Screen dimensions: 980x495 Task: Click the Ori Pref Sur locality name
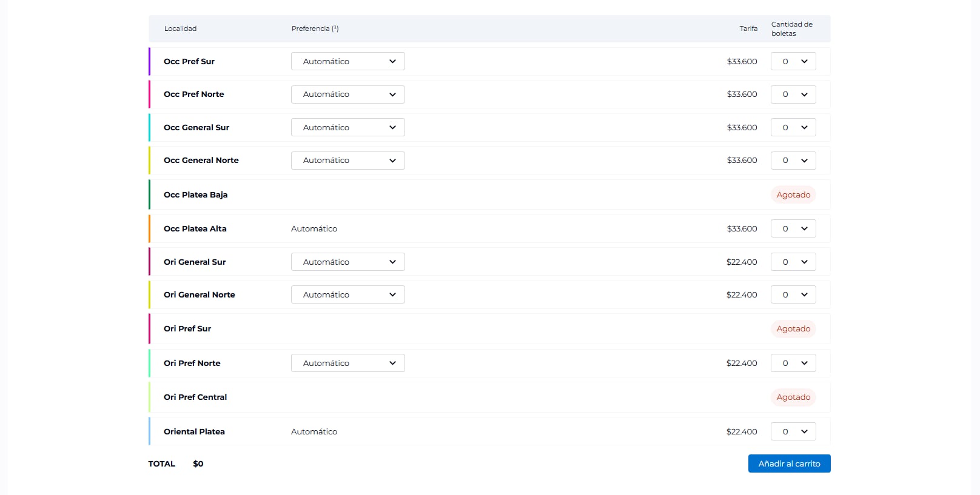coord(187,328)
